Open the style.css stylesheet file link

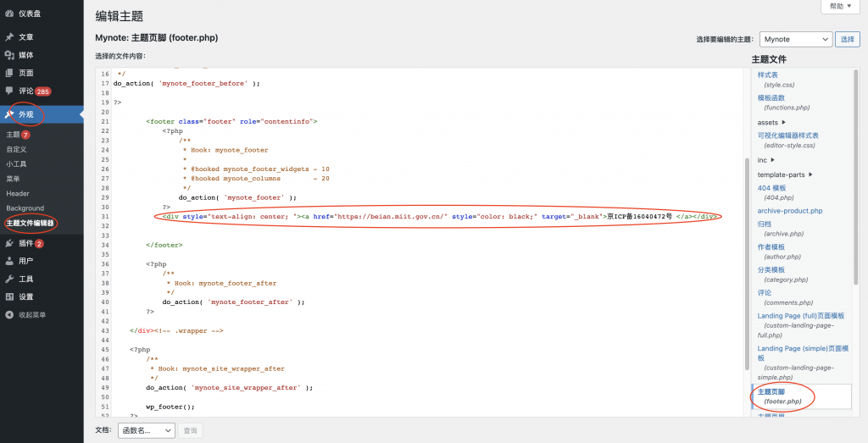click(x=767, y=75)
